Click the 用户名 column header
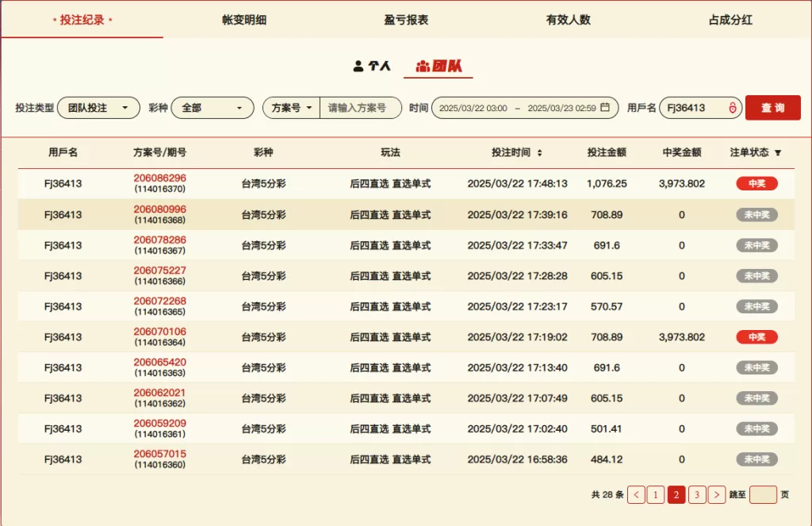 click(x=63, y=152)
